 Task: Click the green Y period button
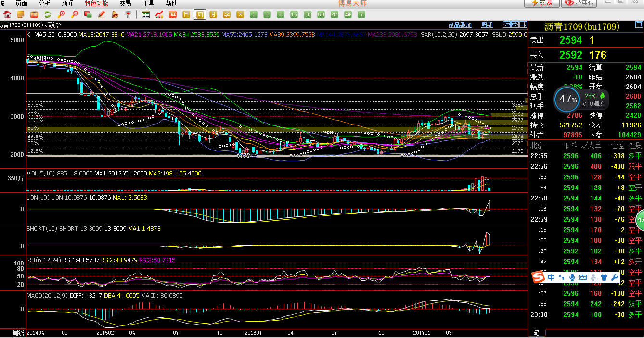(361, 14)
